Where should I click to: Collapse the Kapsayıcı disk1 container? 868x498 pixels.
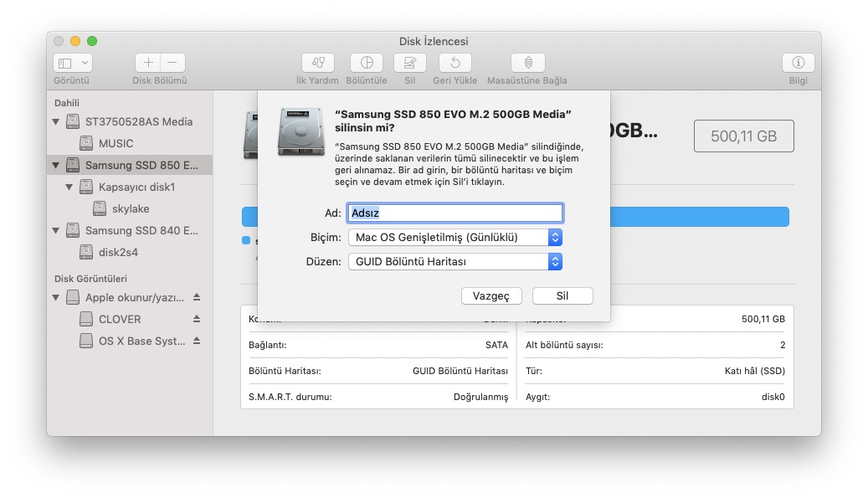click(69, 187)
